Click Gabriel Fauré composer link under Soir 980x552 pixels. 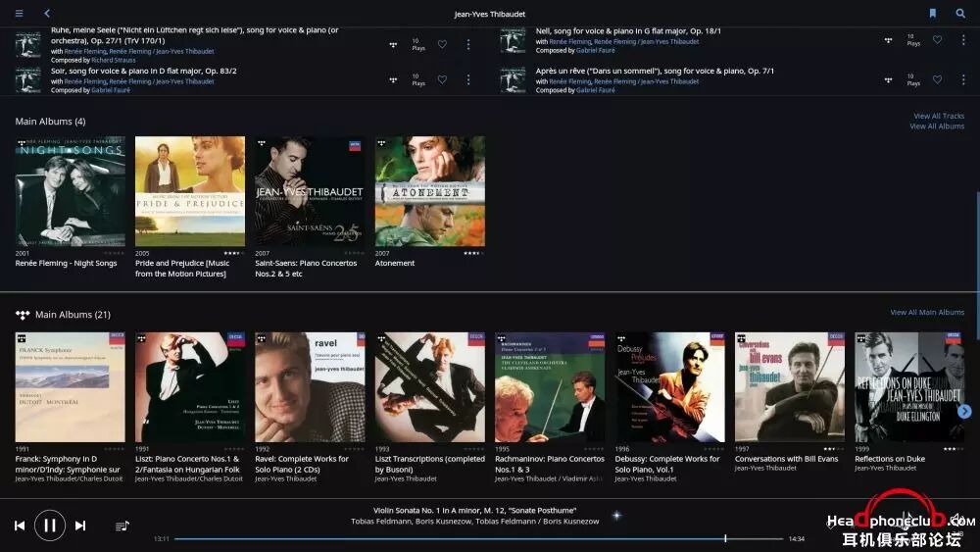pos(111,90)
